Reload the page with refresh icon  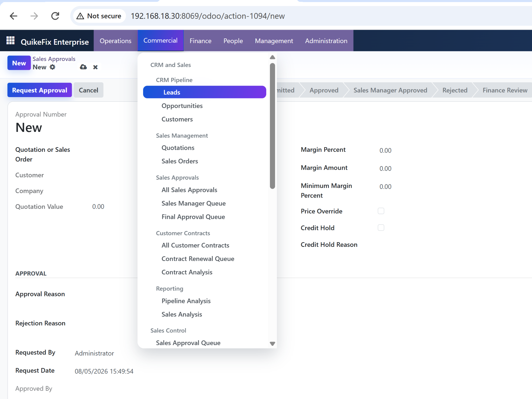(55, 16)
